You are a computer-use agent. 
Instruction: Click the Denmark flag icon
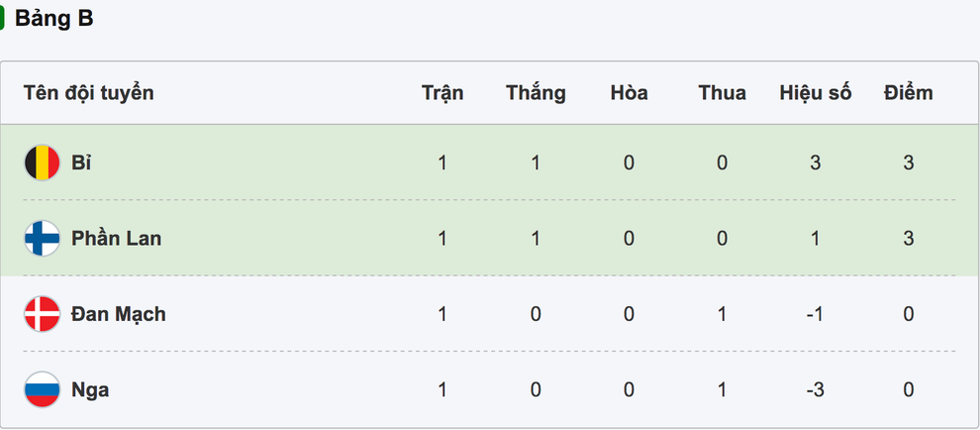point(42,314)
